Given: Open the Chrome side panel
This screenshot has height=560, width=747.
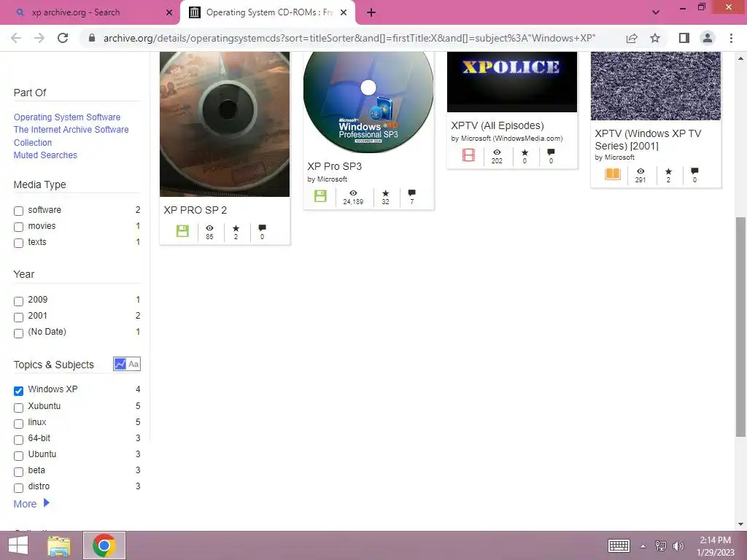Looking at the screenshot, I should click(x=684, y=38).
